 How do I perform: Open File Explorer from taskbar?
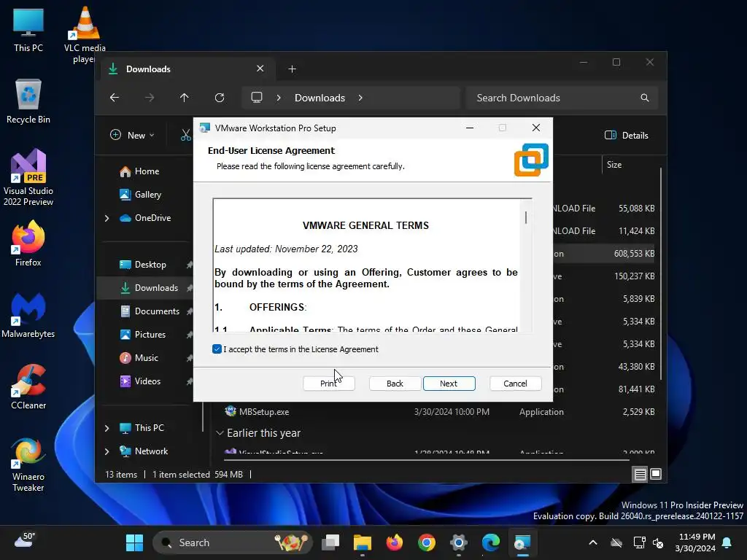pyautogui.click(x=362, y=542)
